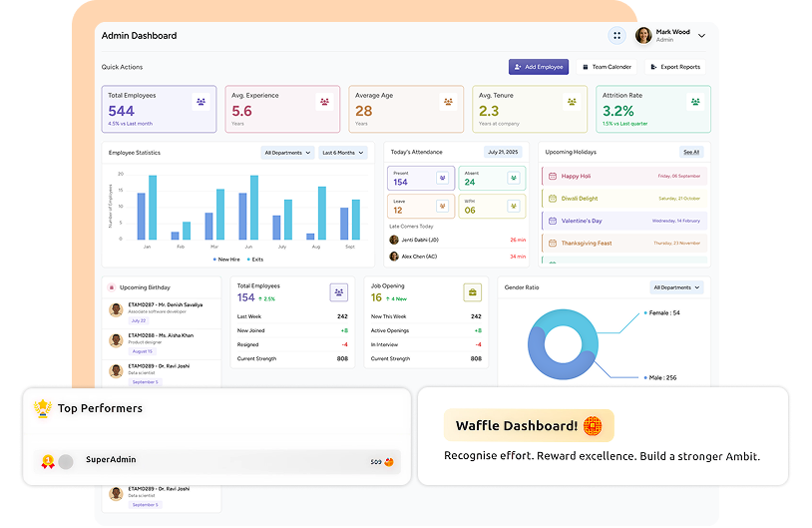Click the calendar icon beside Happy Holi
The height and width of the screenshot is (528, 812).
(x=553, y=177)
